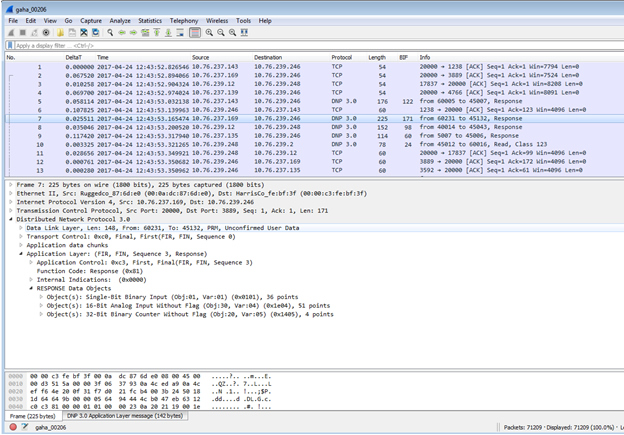The image size is (624, 435).
Task: Toggle auto scroll during live capture
Action: [180, 33]
